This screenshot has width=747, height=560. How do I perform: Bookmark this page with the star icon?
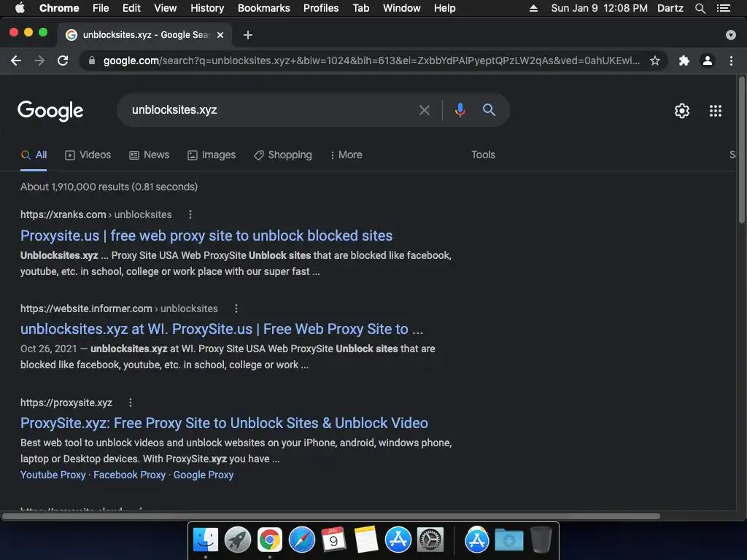(x=655, y=61)
